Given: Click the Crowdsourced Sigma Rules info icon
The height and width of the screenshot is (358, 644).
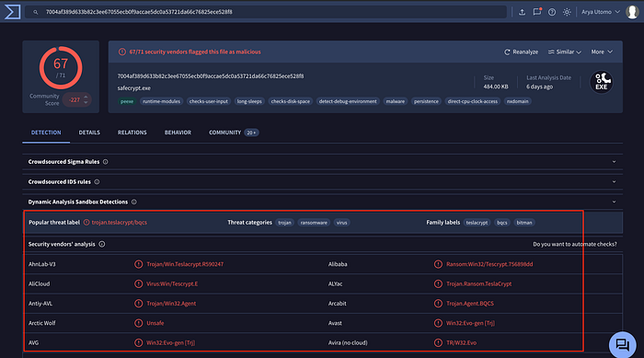Looking at the screenshot, I should click(x=106, y=162).
